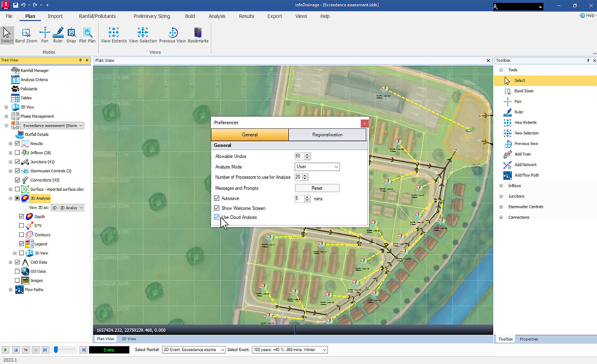Open the Preliminary Sizing menu tab
Image resolution: width=597 pixels, height=364 pixels.
[151, 16]
